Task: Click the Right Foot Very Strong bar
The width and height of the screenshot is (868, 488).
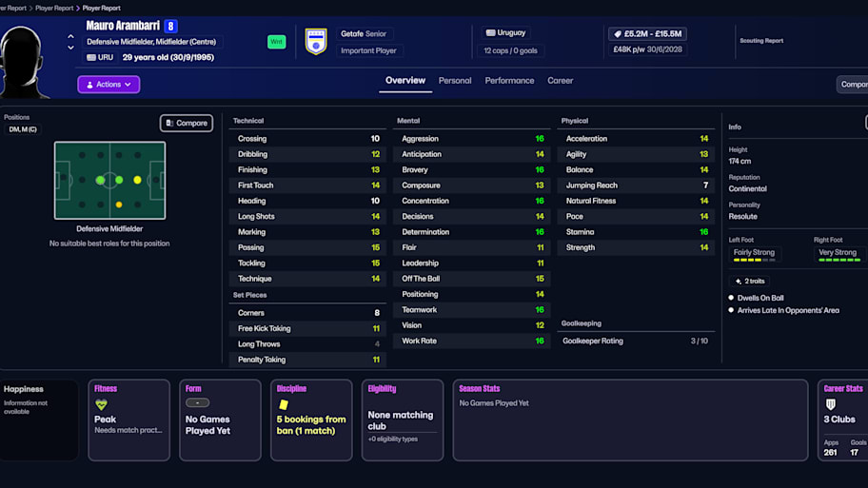Action: pos(838,255)
